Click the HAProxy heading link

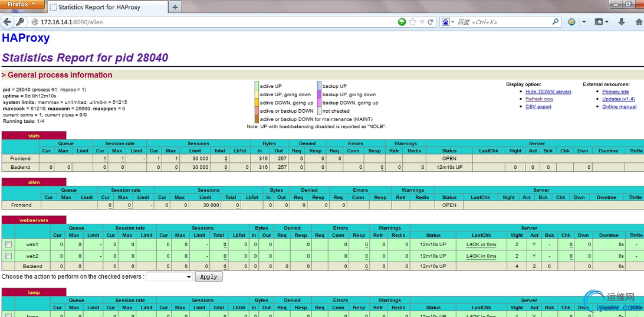coord(26,38)
